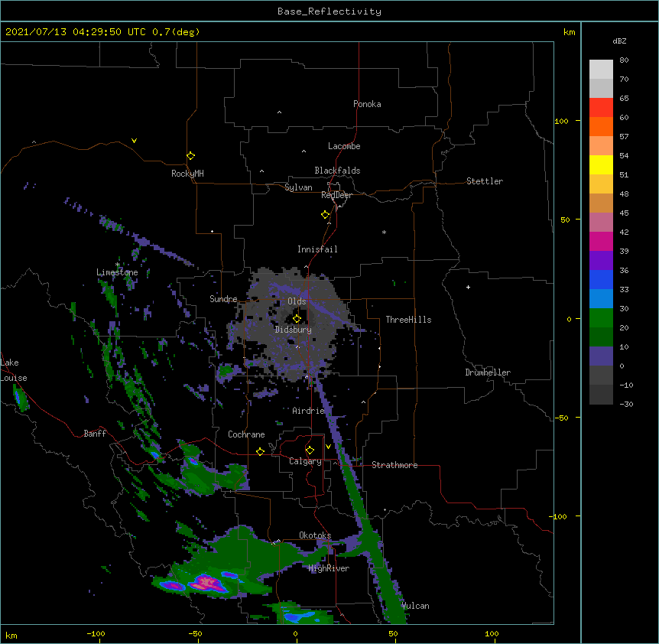Select the 36 dBZ blue legend swatch
659x644 pixels.
[x=601, y=279]
